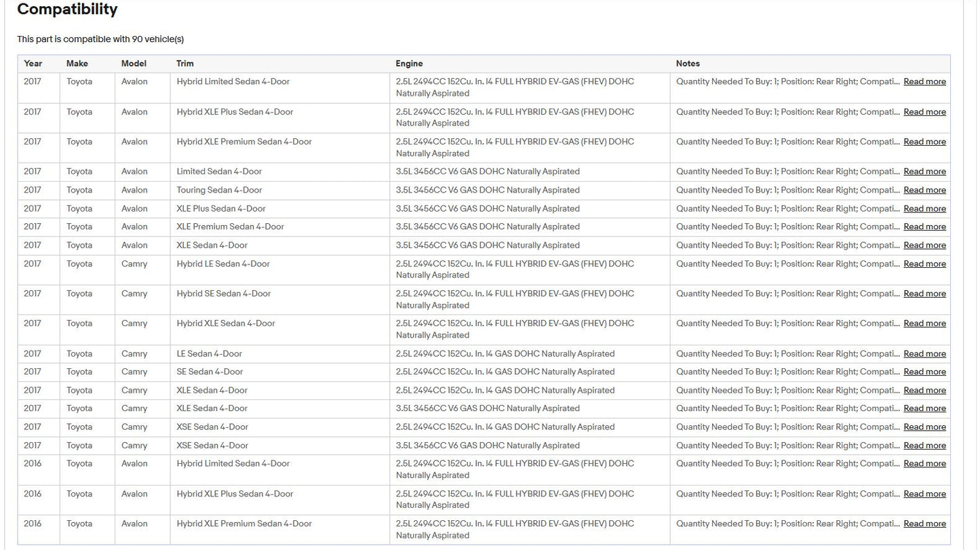Image resolution: width=980 pixels, height=550 pixels.
Task: Open Read more for 2017 Camry SE Sedan gas
Action: (x=924, y=372)
